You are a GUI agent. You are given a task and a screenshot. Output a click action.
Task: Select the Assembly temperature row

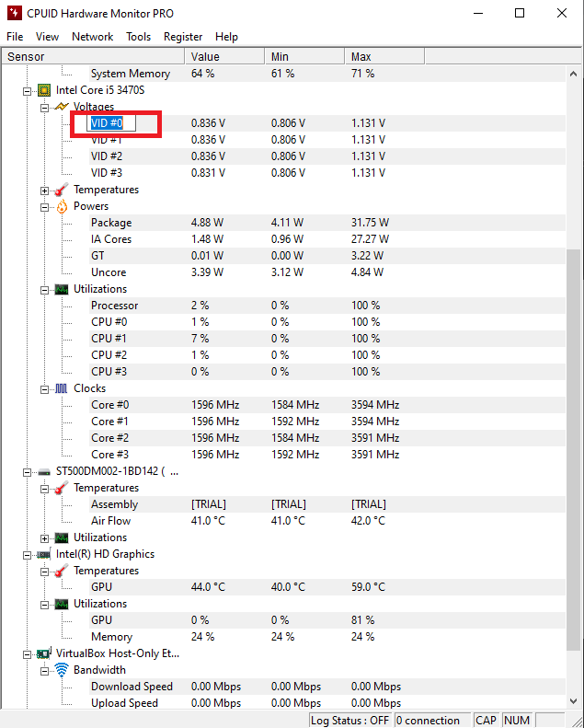327,504
